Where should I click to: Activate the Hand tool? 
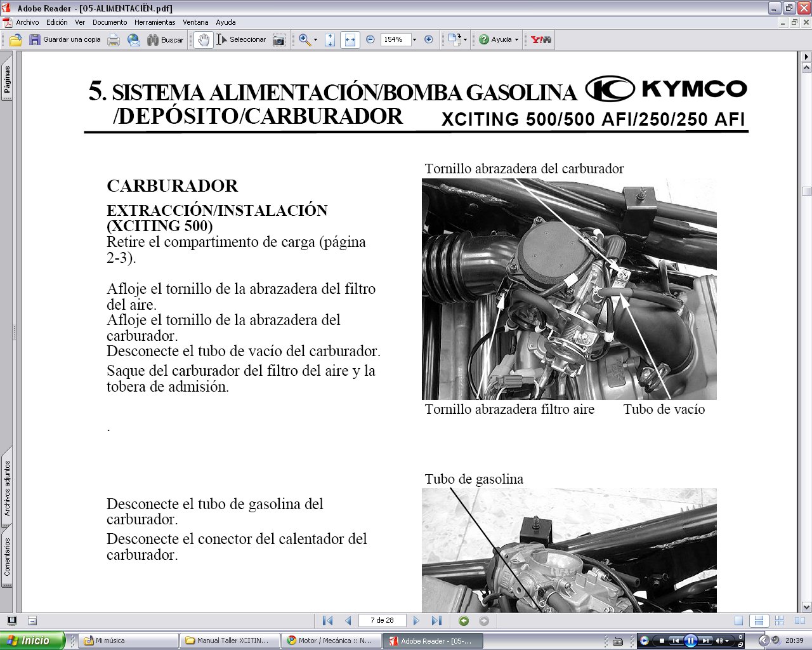click(203, 39)
